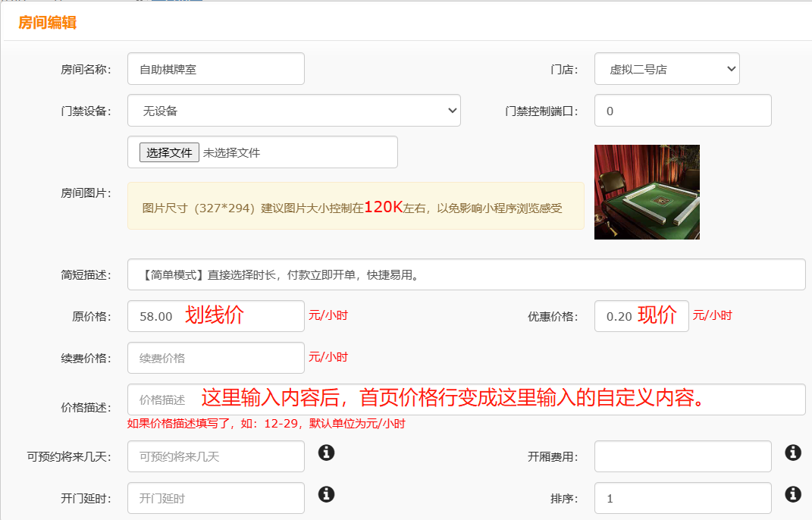Focus the 房间名称 input with 自助棋牌室
The width and height of the screenshot is (812, 520).
216,69
